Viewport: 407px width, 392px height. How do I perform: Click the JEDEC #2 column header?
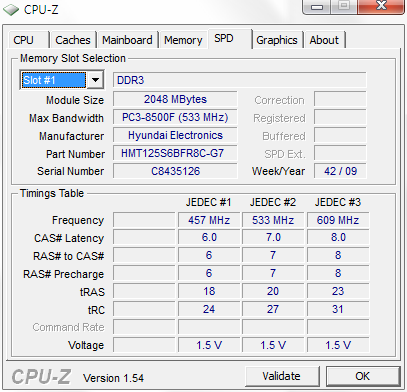pos(273,202)
